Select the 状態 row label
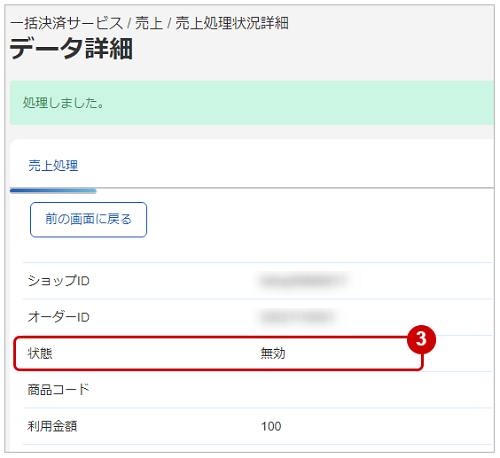 pos(40,353)
